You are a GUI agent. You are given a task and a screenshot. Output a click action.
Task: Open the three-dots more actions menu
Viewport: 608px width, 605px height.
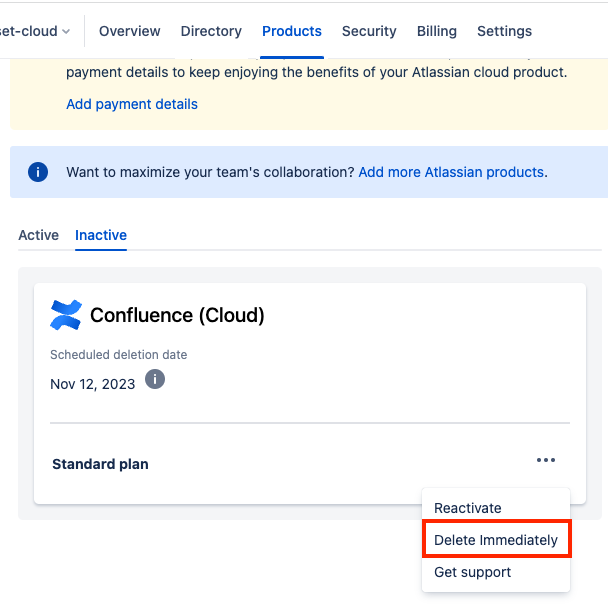coord(545,461)
